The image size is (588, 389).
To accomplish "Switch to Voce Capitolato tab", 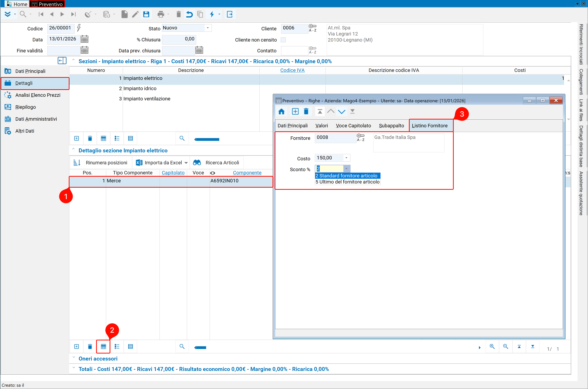I will pyautogui.click(x=353, y=126).
